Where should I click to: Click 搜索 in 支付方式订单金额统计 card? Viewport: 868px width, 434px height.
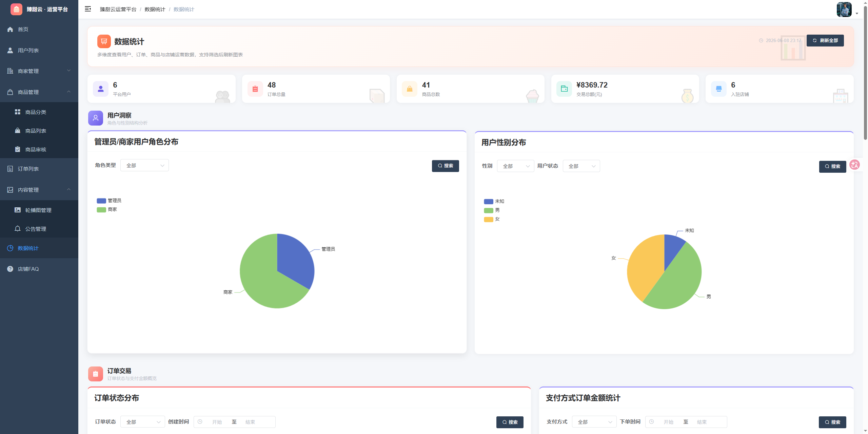tap(832, 422)
